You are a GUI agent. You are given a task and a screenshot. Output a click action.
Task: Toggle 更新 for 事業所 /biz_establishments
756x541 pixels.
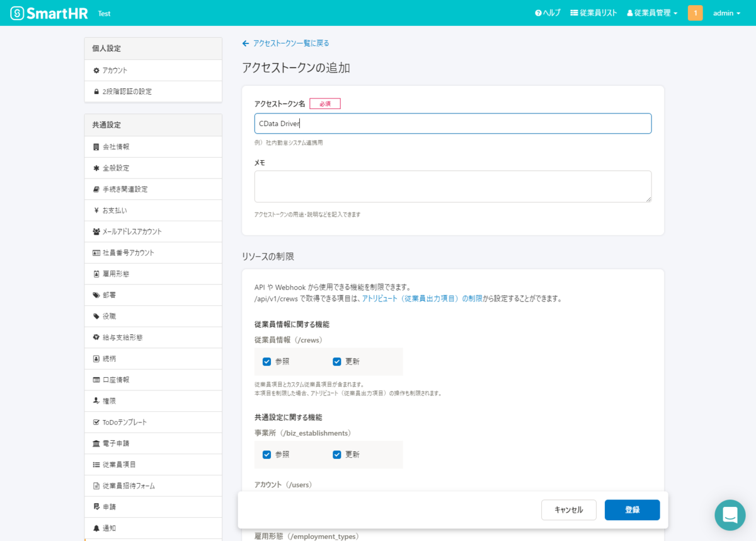(x=336, y=454)
